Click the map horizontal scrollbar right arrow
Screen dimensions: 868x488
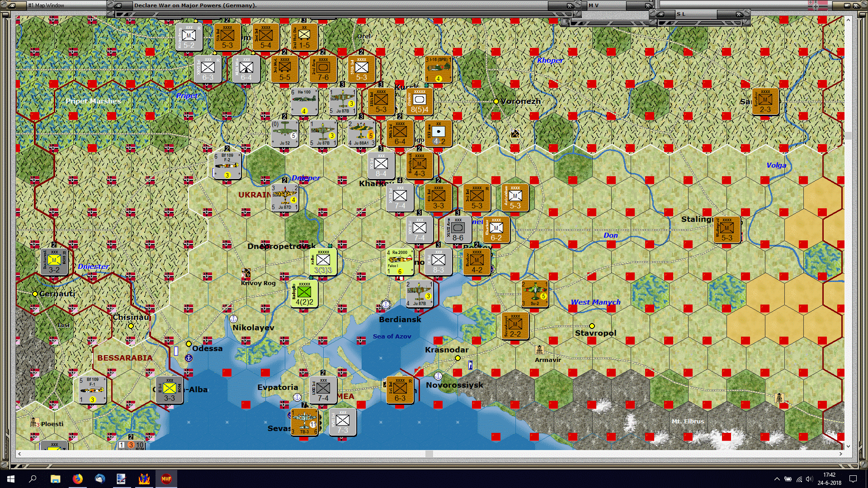tap(841, 454)
